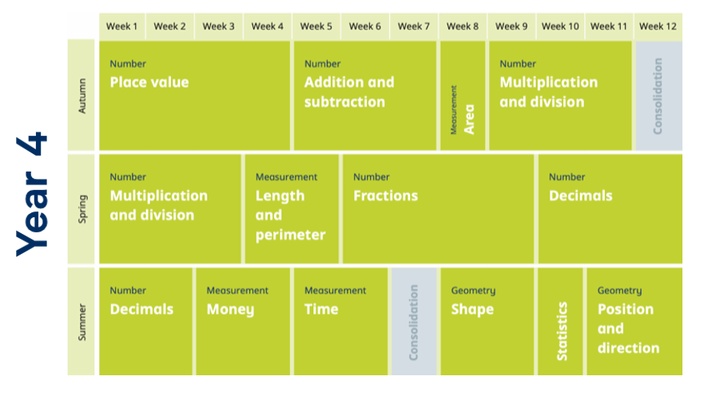Viewport: 704px width, 404px height.
Task: Click the Fractions block
Action: point(438,209)
